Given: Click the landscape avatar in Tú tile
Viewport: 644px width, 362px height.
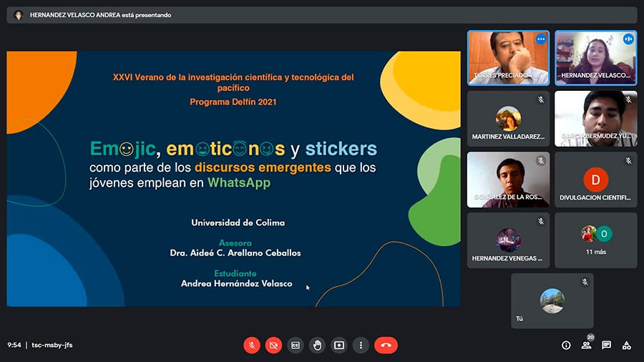Looking at the screenshot, I should pos(552,301).
